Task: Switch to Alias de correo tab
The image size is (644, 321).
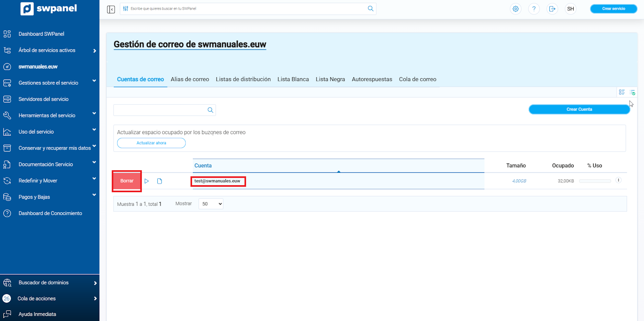Action: point(190,79)
